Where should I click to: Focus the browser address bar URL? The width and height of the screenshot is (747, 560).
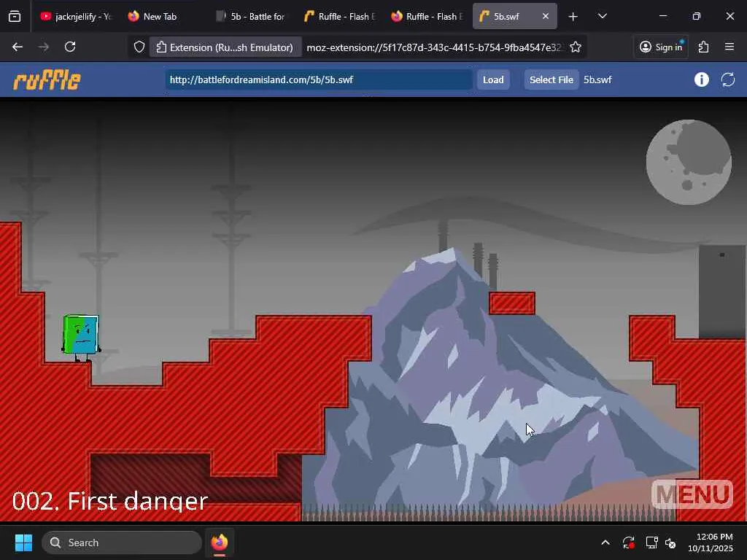[433, 47]
